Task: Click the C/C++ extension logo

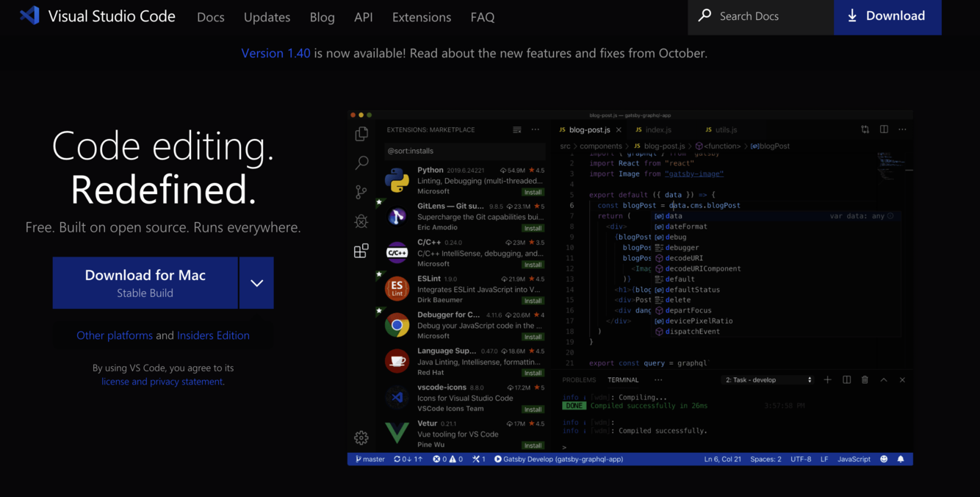Action: [397, 252]
